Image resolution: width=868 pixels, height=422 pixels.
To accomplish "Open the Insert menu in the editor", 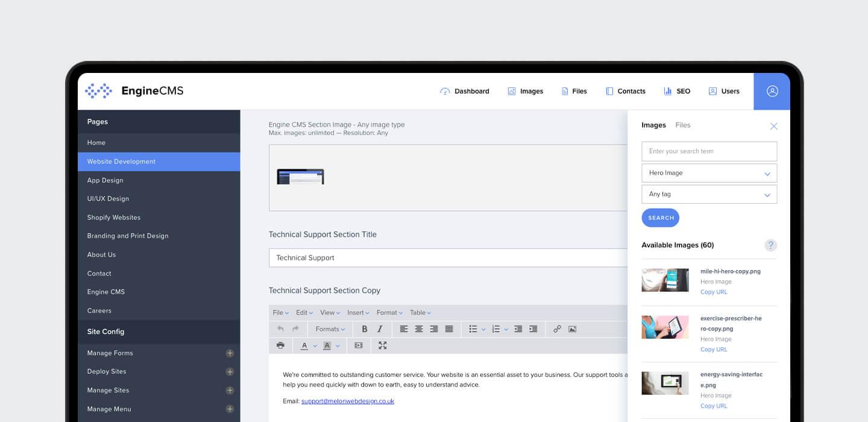I will pyautogui.click(x=358, y=312).
